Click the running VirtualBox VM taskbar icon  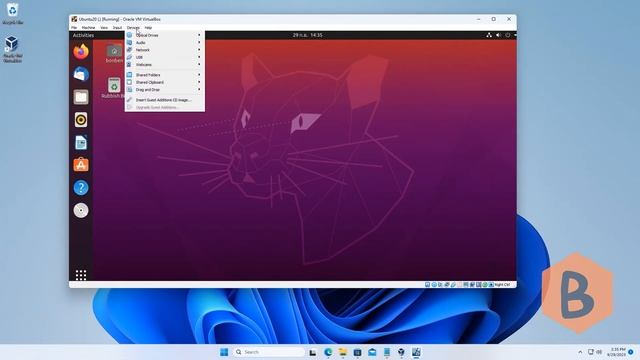(416, 352)
